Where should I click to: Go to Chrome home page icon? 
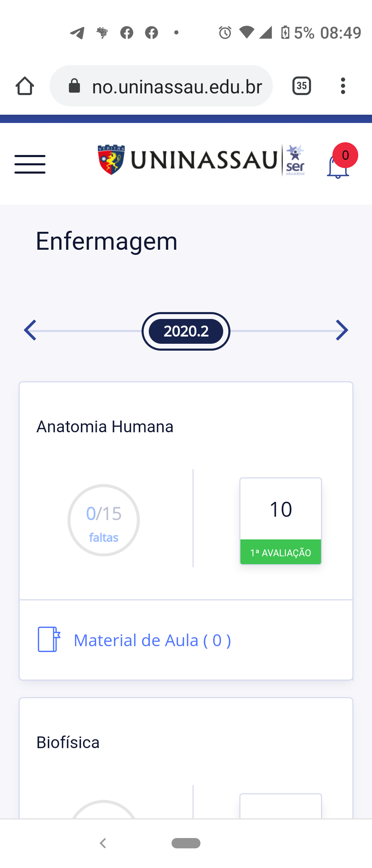25,86
